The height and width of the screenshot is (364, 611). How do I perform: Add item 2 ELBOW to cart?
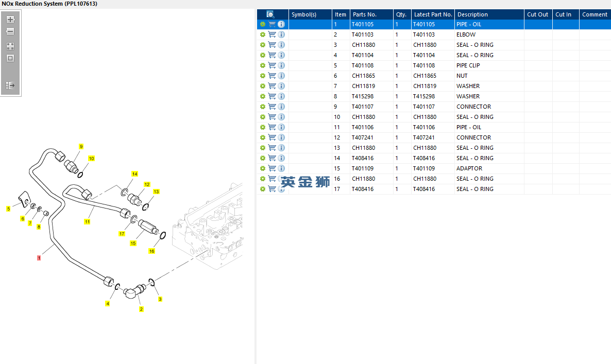tap(272, 34)
